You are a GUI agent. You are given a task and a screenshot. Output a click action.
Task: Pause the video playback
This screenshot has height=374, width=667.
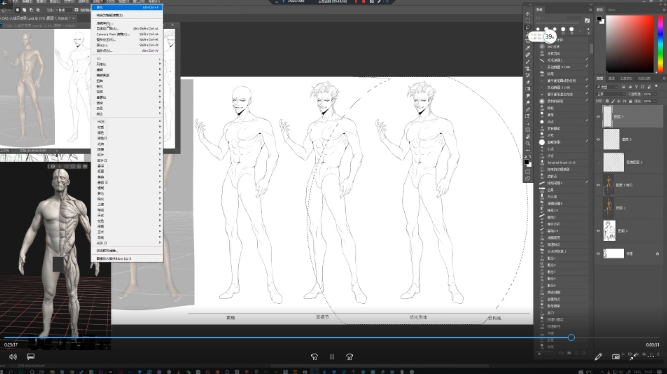point(332,357)
